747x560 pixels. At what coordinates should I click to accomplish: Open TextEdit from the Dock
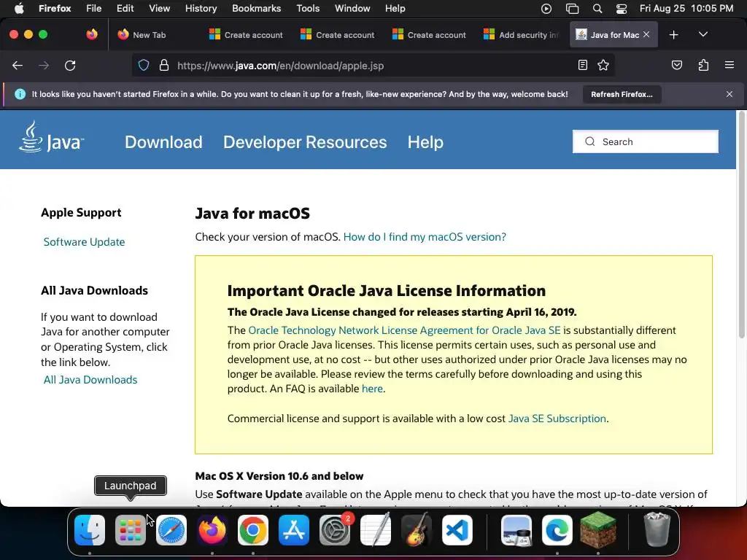pos(376,530)
